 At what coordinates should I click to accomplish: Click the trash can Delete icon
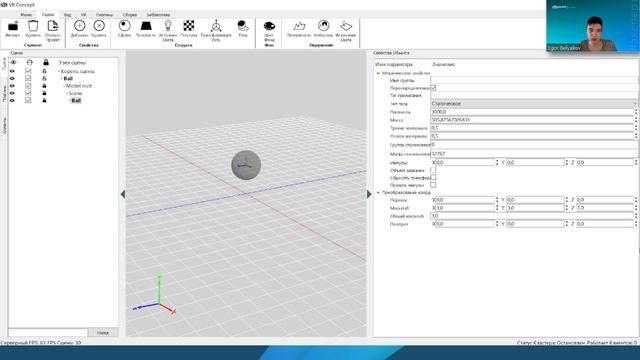click(33, 26)
